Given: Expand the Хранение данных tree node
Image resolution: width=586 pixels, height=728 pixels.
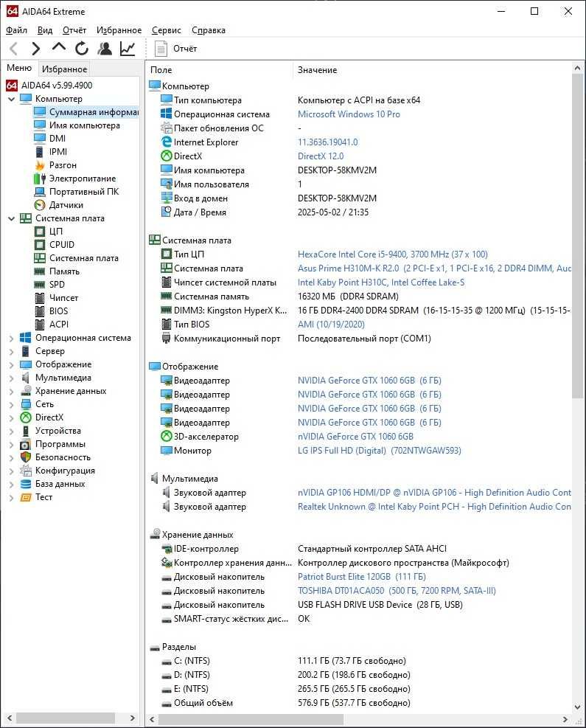Looking at the screenshot, I should pyautogui.click(x=12, y=392).
